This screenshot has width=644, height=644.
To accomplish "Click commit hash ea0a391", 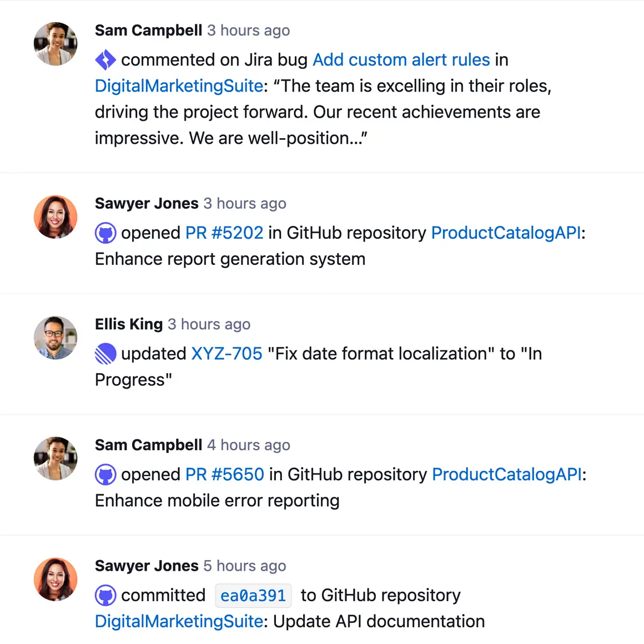I will tap(253, 595).
